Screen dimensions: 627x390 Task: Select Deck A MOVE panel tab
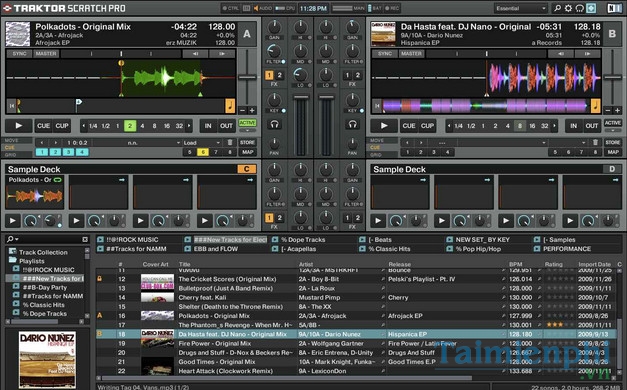tap(18, 140)
